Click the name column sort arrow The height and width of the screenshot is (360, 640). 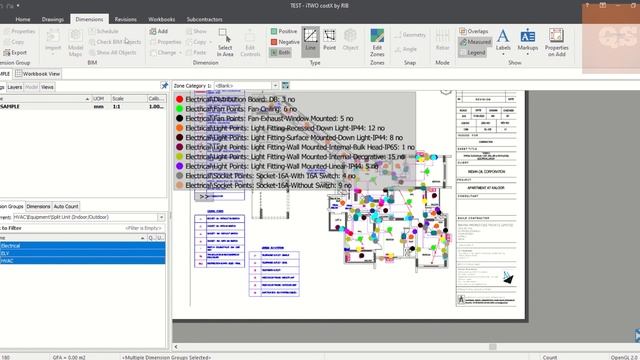tap(142, 238)
